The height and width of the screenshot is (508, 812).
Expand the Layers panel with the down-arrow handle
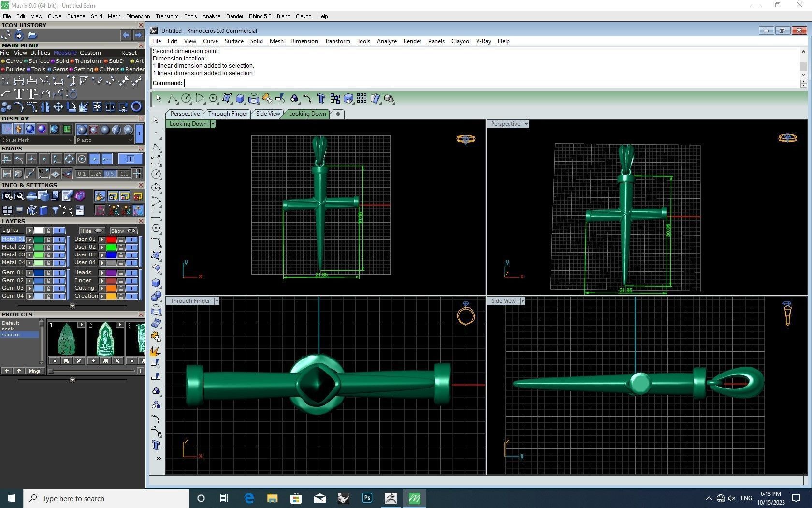tap(72, 306)
